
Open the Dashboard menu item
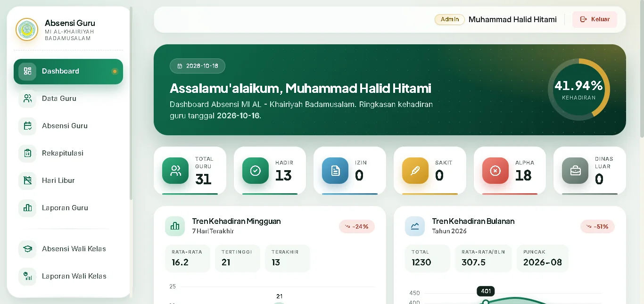click(x=68, y=72)
